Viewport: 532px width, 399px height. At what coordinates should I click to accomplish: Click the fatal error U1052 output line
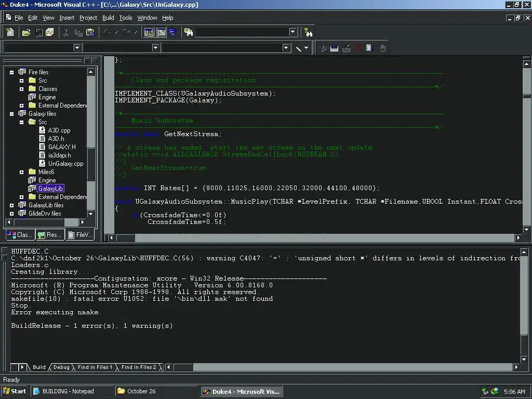(142, 299)
